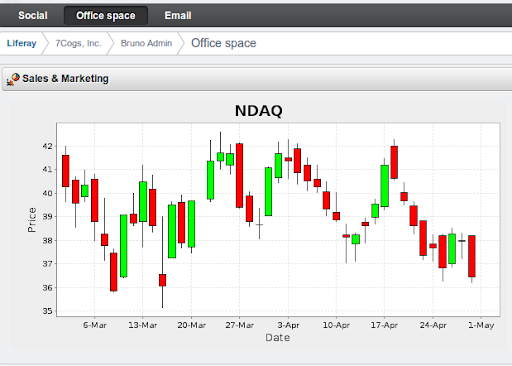Click the Date axis label
512x366 pixels.
277,338
